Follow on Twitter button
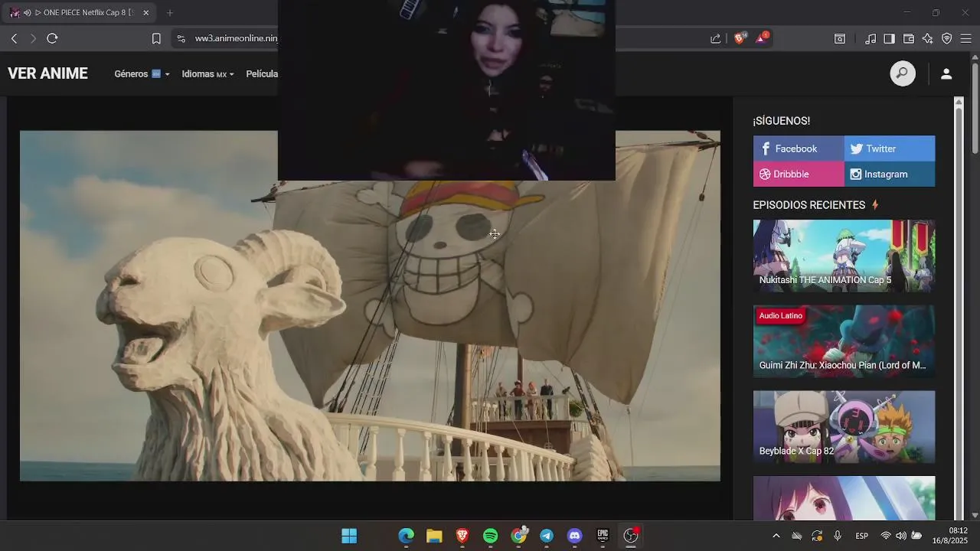This screenshot has height=551, width=980. [x=890, y=148]
